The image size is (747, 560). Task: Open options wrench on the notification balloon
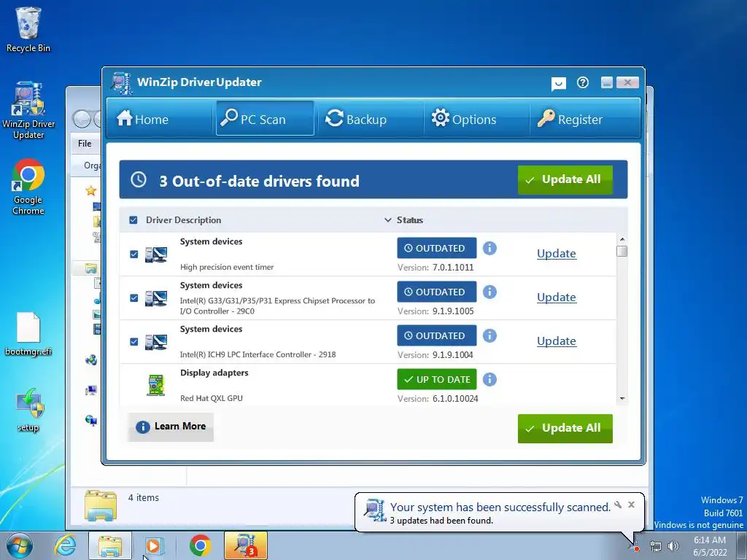pos(618,505)
